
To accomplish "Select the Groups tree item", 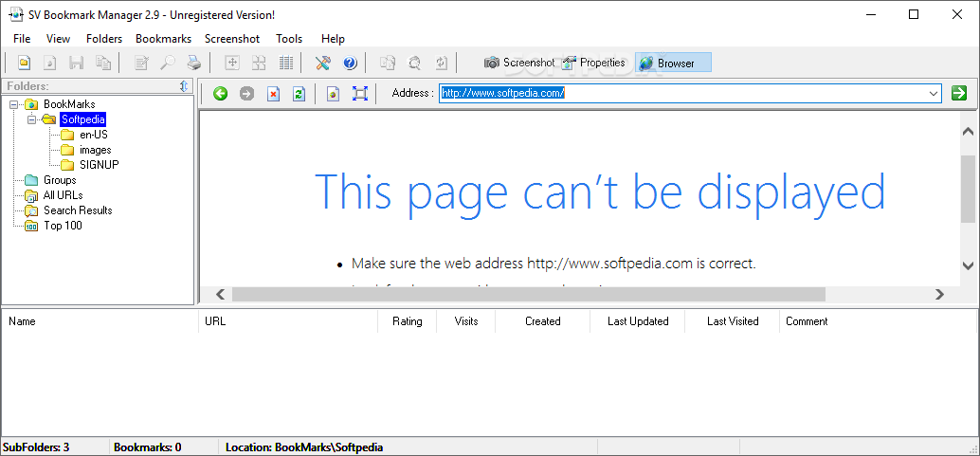I will (60, 180).
